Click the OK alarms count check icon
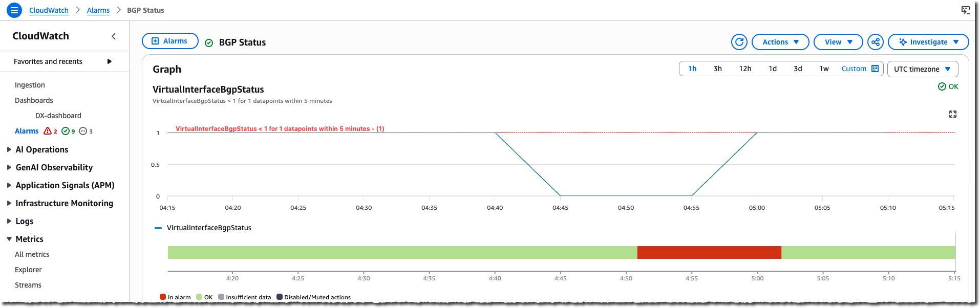This screenshot has width=980, height=308. click(66, 131)
